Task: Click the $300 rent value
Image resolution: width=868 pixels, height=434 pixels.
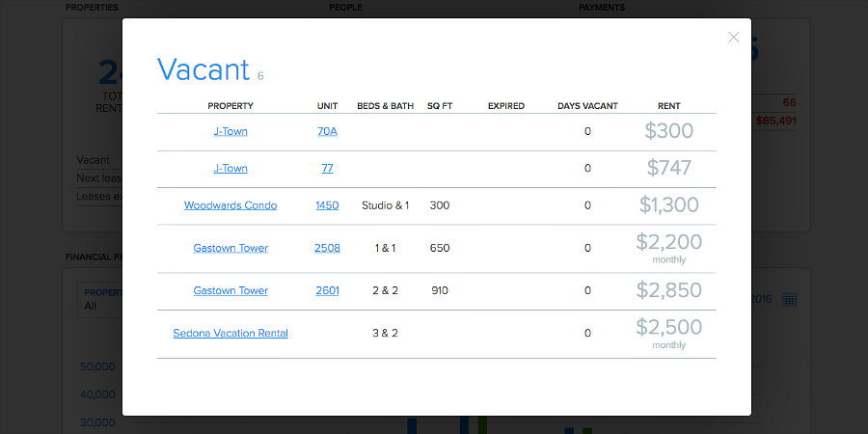Action: 668,130
